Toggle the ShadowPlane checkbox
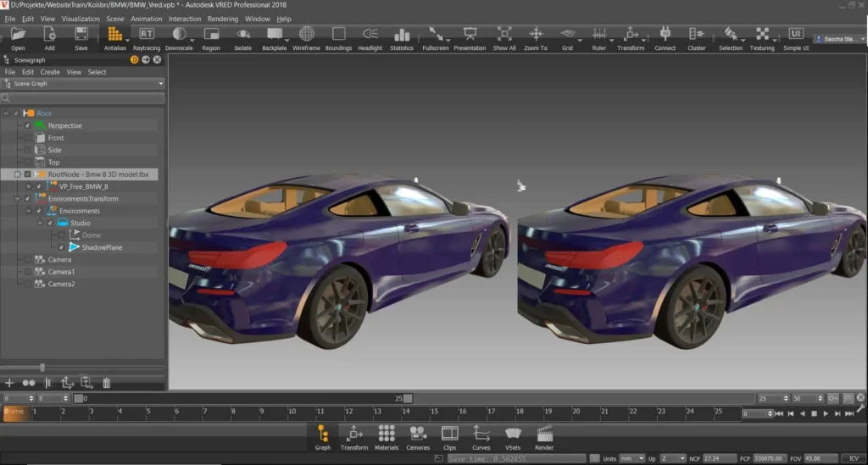Image resolution: width=868 pixels, height=465 pixels. click(61, 247)
